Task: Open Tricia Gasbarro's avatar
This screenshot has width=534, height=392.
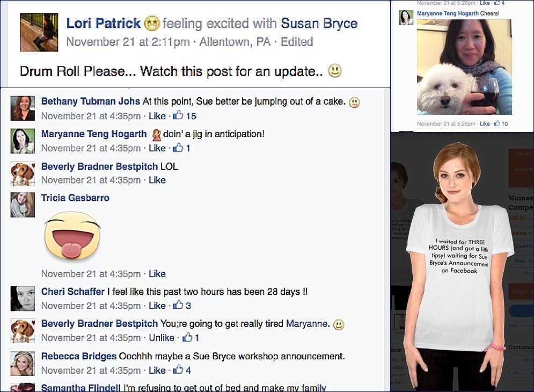Action: (23, 205)
